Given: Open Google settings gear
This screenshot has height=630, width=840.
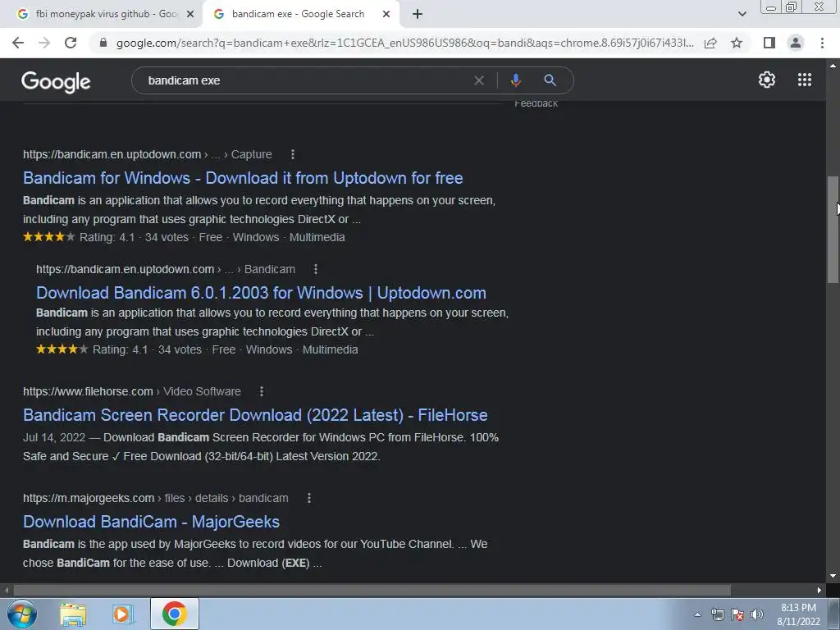Looking at the screenshot, I should coord(767,80).
